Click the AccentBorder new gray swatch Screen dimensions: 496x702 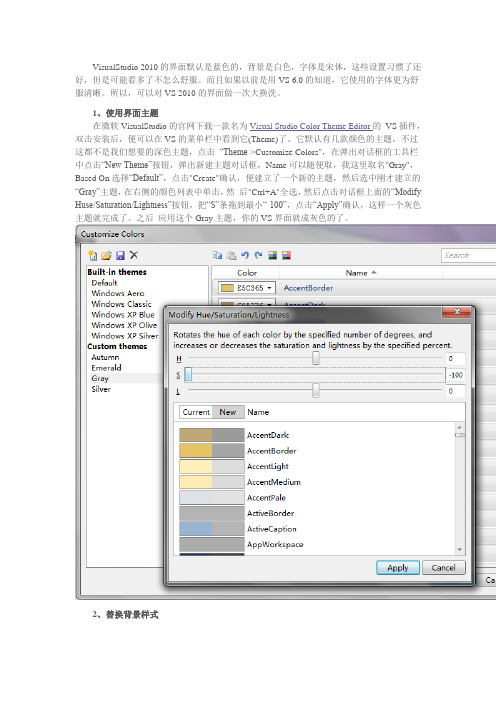pyautogui.click(x=228, y=450)
